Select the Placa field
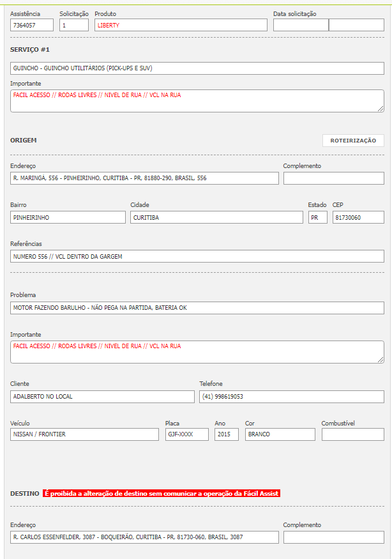The height and width of the screenshot is (559, 392). click(186, 434)
